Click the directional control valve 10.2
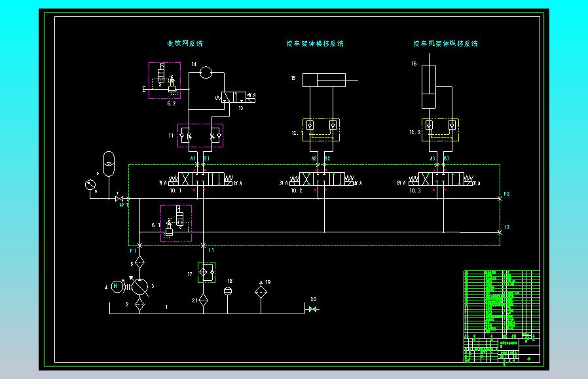This screenshot has width=588, height=379. (322, 179)
